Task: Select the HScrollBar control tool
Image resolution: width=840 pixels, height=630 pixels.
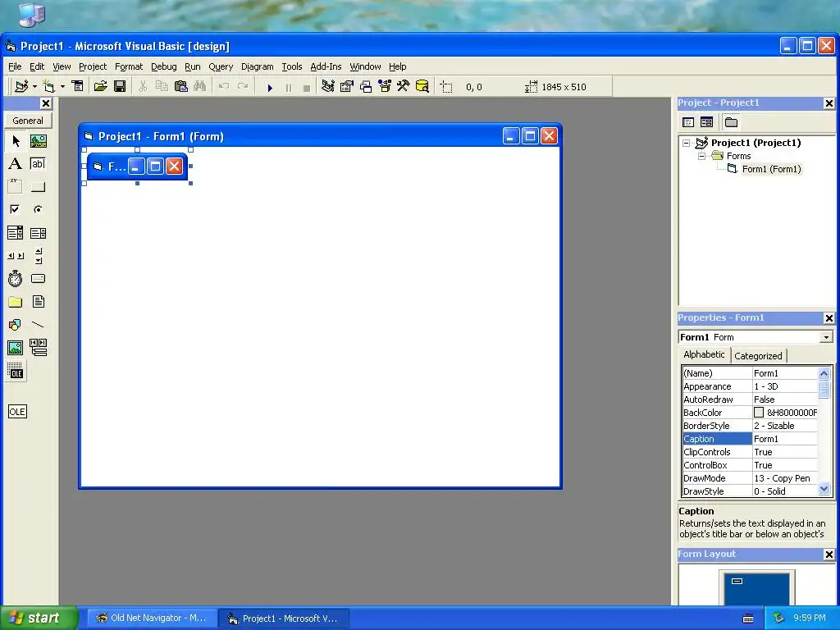Action: pyautogui.click(x=16, y=256)
